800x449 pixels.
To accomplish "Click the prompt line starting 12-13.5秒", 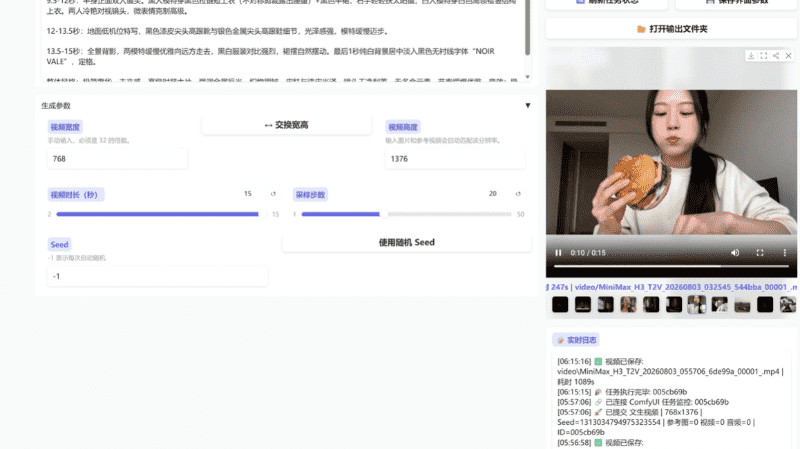I will pos(218,31).
